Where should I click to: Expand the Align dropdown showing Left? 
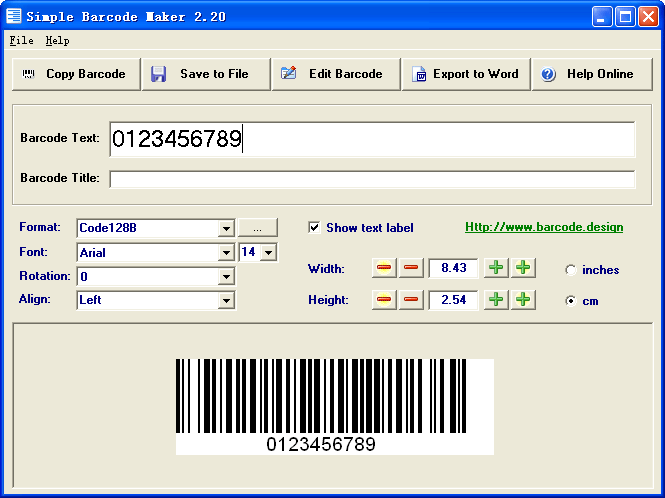[x=226, y=300]
